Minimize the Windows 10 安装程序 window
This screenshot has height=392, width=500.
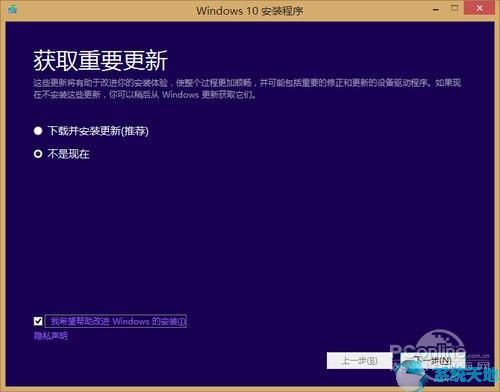[436, 10]
